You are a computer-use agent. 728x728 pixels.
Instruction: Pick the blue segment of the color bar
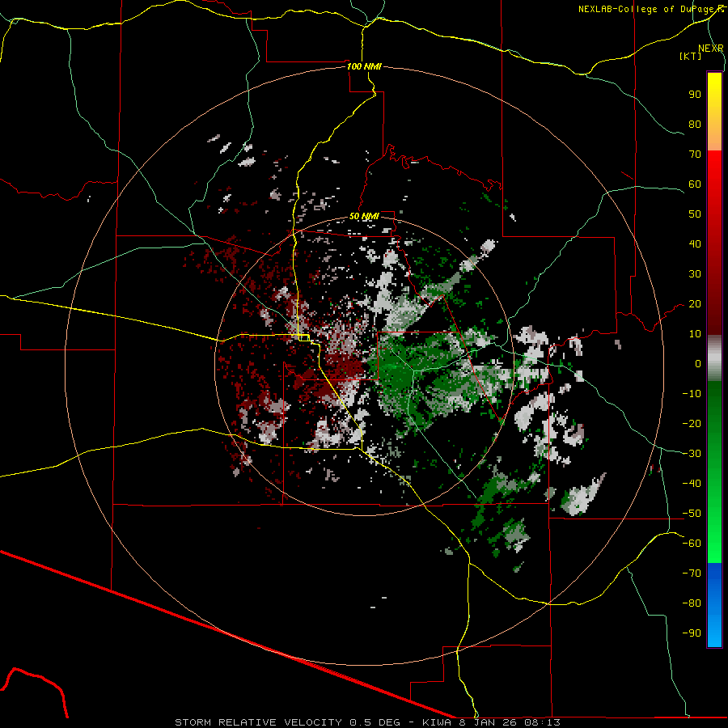coord(714,604)
